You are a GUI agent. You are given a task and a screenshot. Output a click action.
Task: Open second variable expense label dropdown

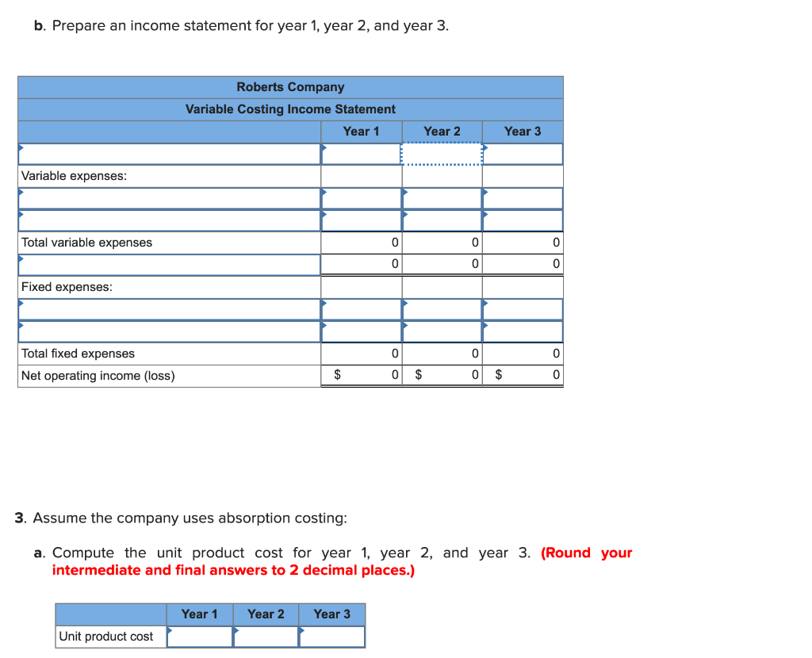click(x=170, y=220)
